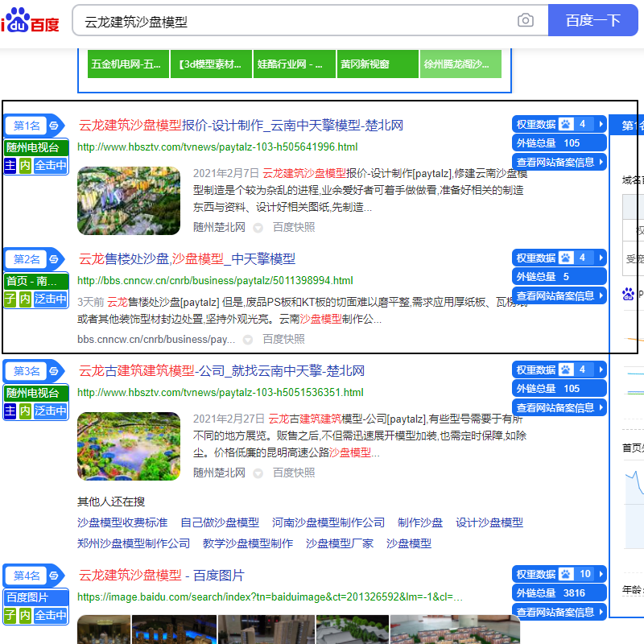Image resolution: width=644 pixels, height=644 pixels.
Task: Select the 娃酷行业网 green tab
Action: tap(295, 64)
